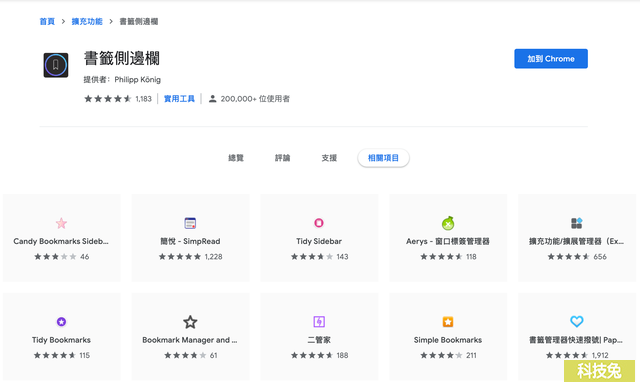Viewport: 640px width, 387px height.
Task: Click the Aerys - 窗口標簽管理器 title
Action: click(x=448, y=241)
